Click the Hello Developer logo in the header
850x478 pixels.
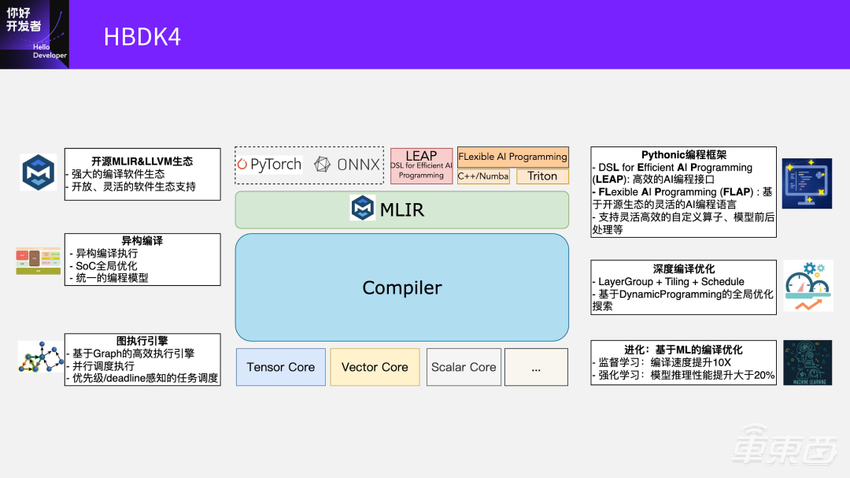(35, 35)
